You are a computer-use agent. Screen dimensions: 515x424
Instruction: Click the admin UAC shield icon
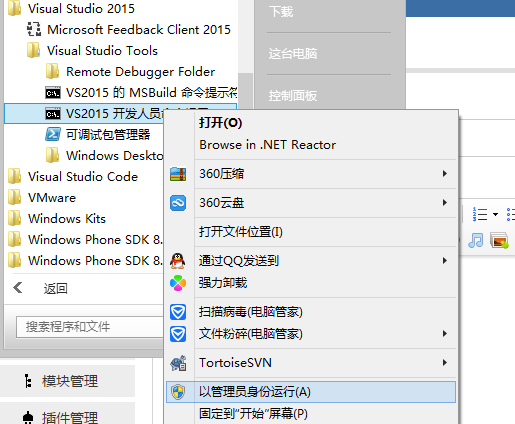(x=178, y=392)
